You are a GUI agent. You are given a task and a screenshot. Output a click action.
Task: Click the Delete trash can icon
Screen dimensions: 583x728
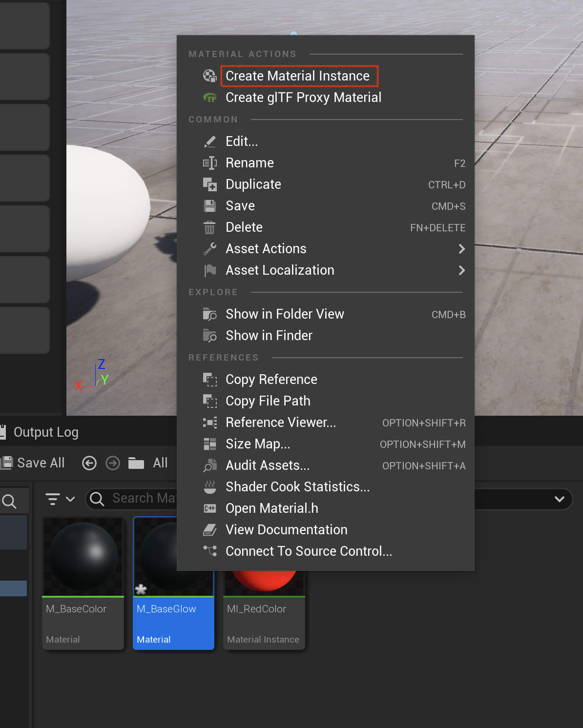point(209,227)
